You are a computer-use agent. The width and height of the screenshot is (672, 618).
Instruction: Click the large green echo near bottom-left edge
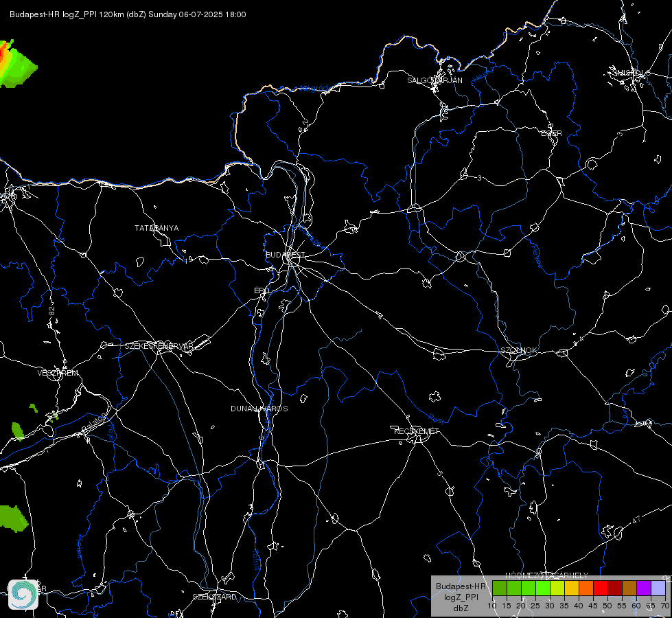point(13,518)
